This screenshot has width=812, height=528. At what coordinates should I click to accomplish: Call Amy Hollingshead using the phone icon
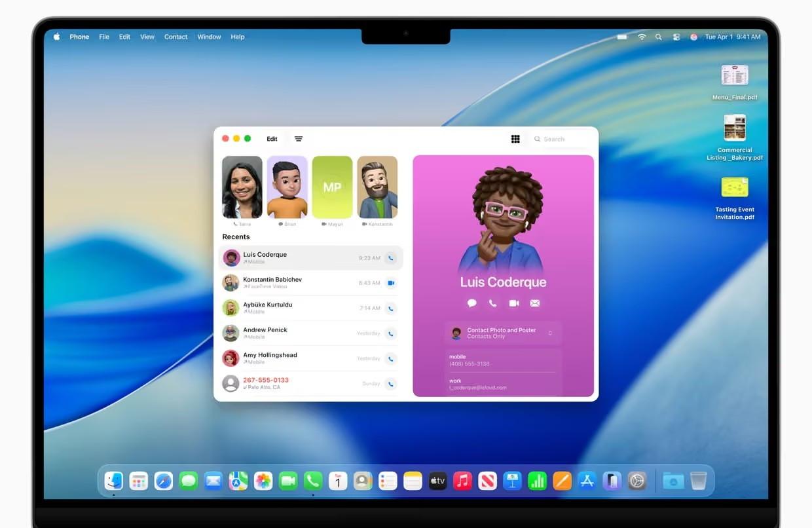tap(391, 358)
